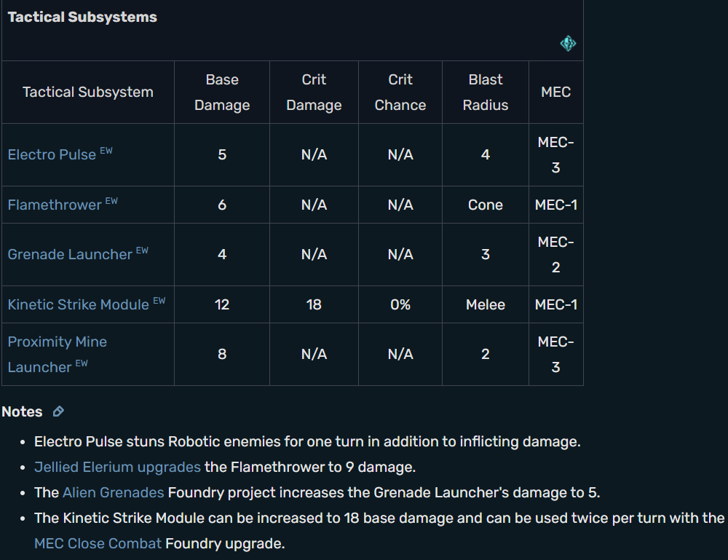Click the Flamethrower Cone blast radius cell
The image size is (728, 560).
pyautogui.click(x=485, y=205)
